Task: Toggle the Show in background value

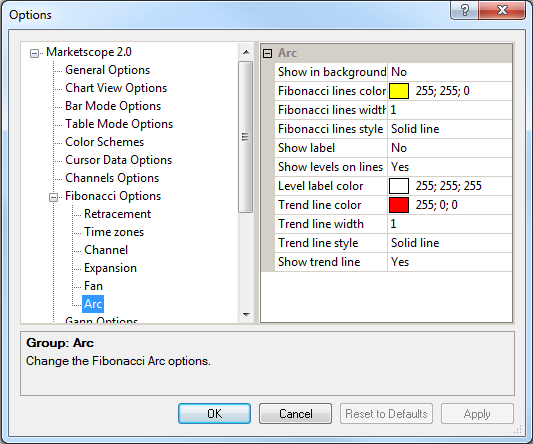Action: 449,72
